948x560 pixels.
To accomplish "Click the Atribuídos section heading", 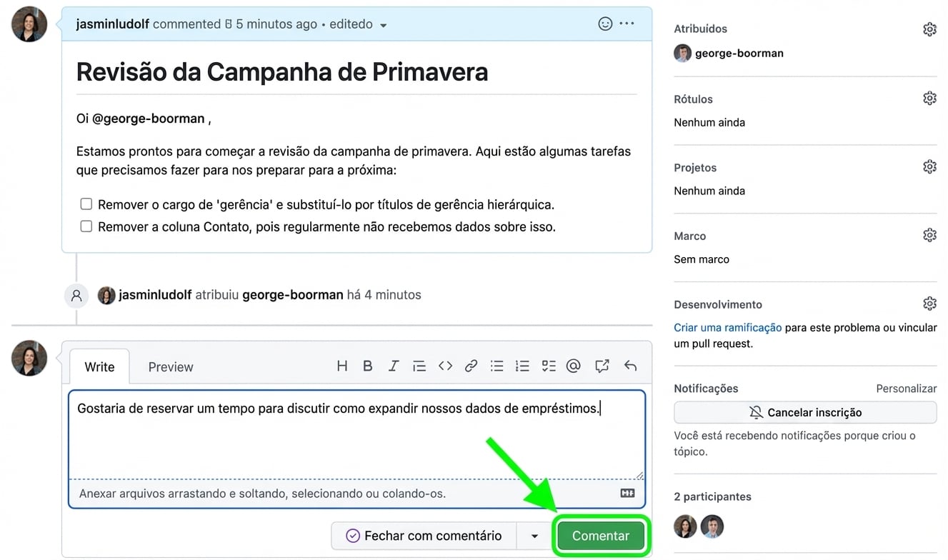I will click(x=700, y=29).
